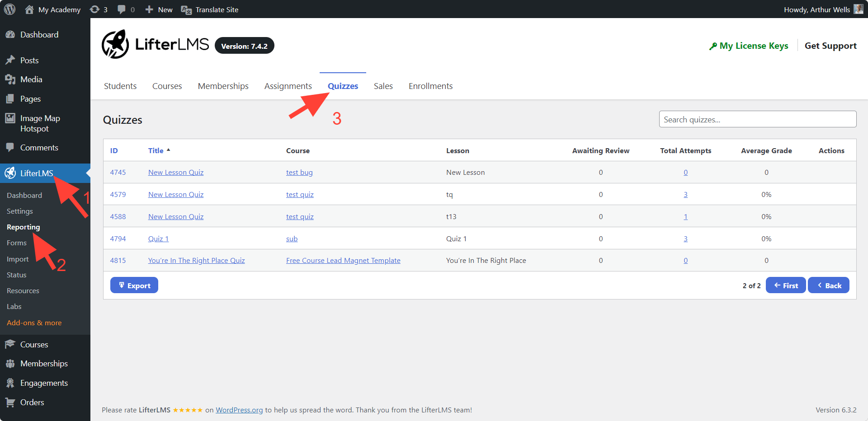Click the Engagements award icon
The image size is (868, 421).
[10, 383]
